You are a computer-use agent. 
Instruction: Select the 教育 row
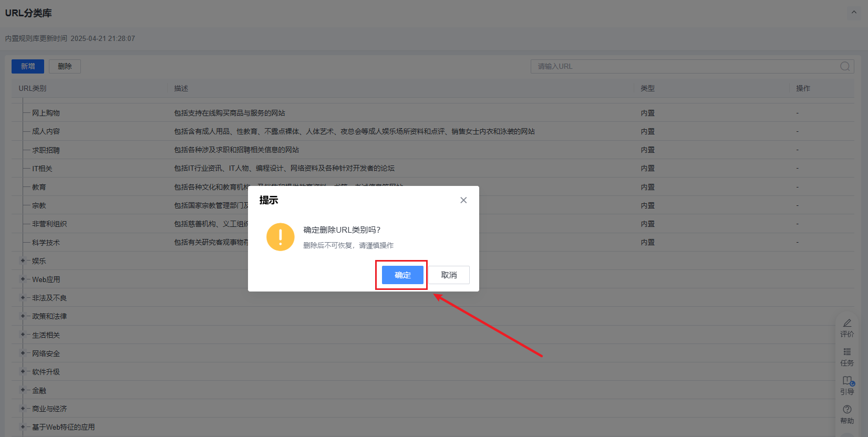click(433, 187)
